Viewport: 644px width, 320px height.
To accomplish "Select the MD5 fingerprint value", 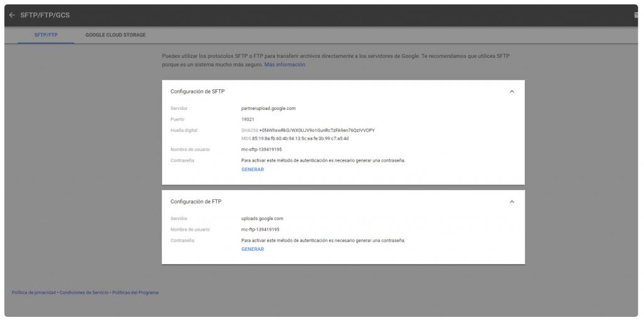I will pos(300,138).
